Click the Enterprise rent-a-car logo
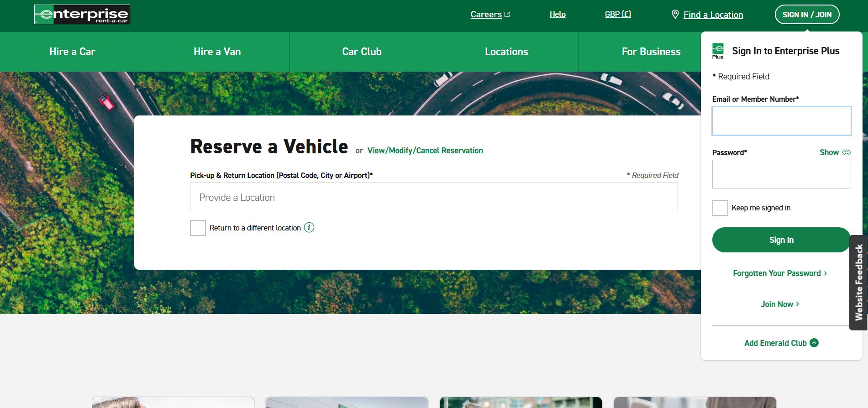The height and width of the screenshot is (408, 868). 82,15
